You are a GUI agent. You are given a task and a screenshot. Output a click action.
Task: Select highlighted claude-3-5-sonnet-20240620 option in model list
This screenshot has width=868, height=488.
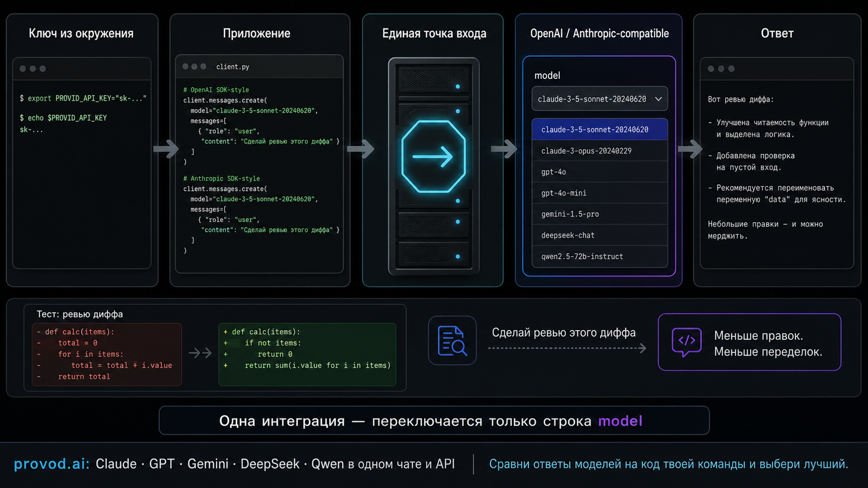click(600, 129)
